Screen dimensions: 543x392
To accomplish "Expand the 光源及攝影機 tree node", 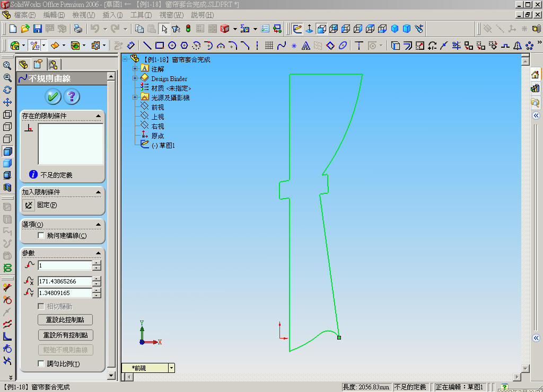I will pyautogui.click(x=135, y=97).
